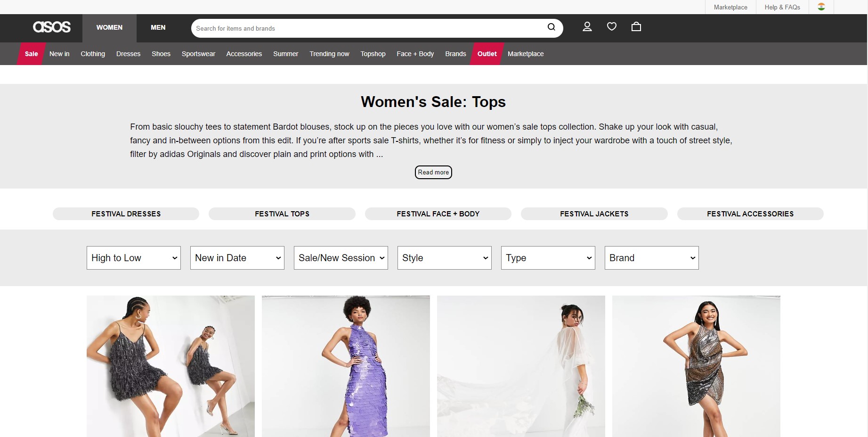Switch to the MEN tab
Image resolution: width=868 pixels, height=437 pixels.
pyautogui.click(x=158, y=28)
